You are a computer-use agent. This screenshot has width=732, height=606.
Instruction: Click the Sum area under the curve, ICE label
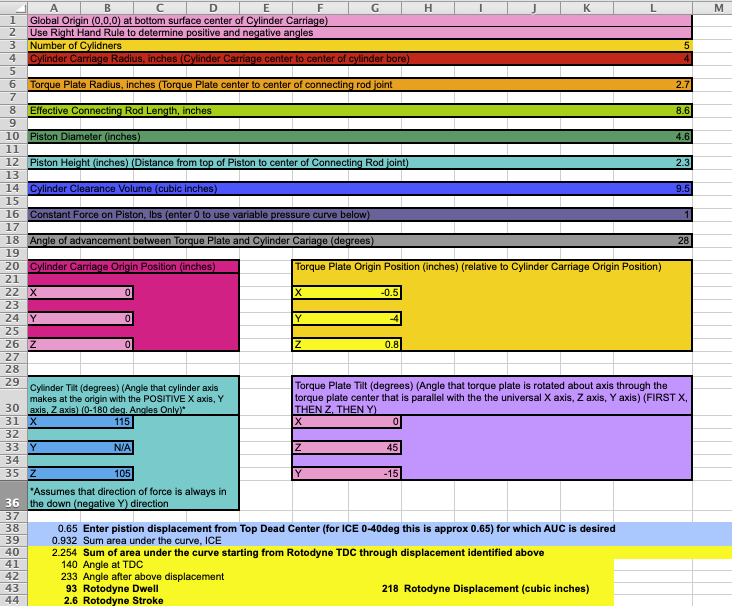pos(152,541)
